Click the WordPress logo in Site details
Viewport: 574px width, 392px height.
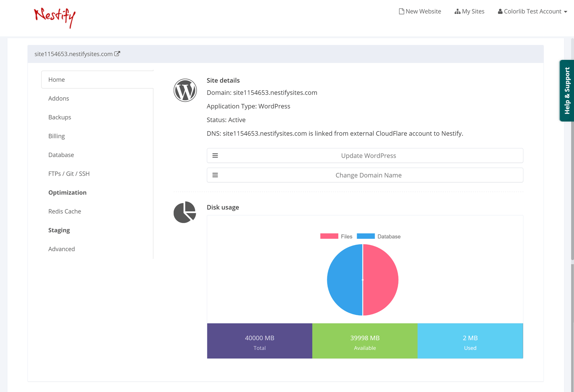tap(185, 90)
